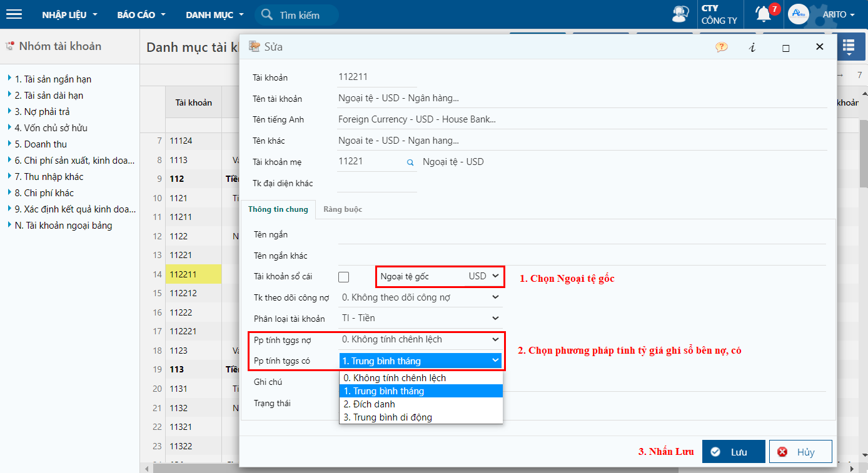Click the Lưu button to save
This screenshot has width=868, height=473.
tap(733, 452)
